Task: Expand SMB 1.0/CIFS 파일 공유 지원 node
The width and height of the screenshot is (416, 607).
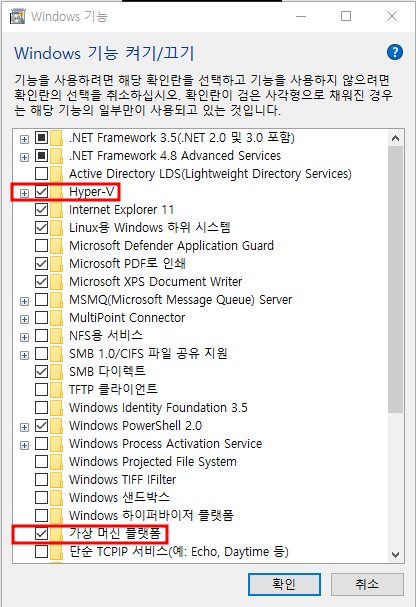Action: click(x=24, y=355)
